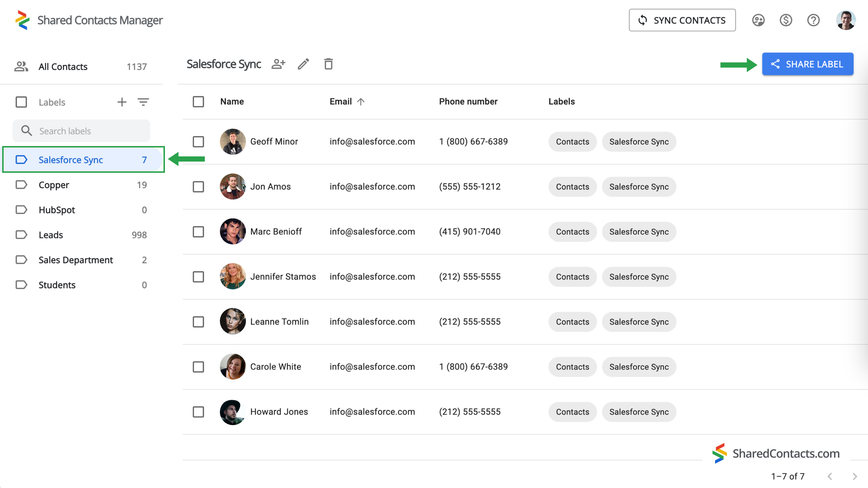
Task: Click the Carole White name cell
Action: pos(276,367)
